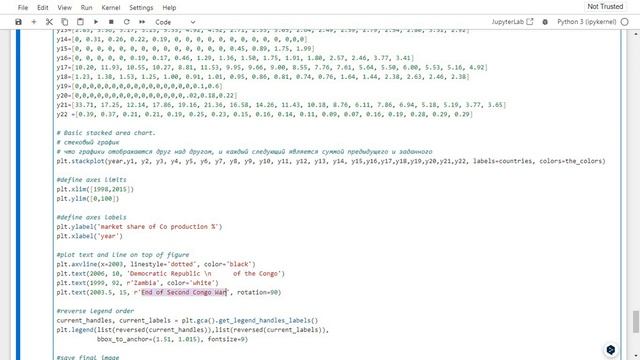Click the vertical scrollbar thumb
640x360 pixels.
(x=636, y=322)
